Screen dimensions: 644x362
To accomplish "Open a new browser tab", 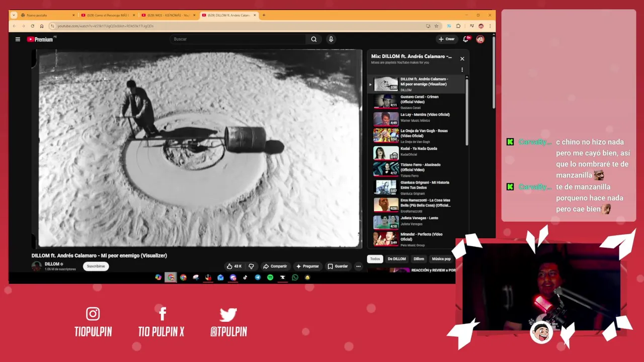I will [x=264, y=15].
